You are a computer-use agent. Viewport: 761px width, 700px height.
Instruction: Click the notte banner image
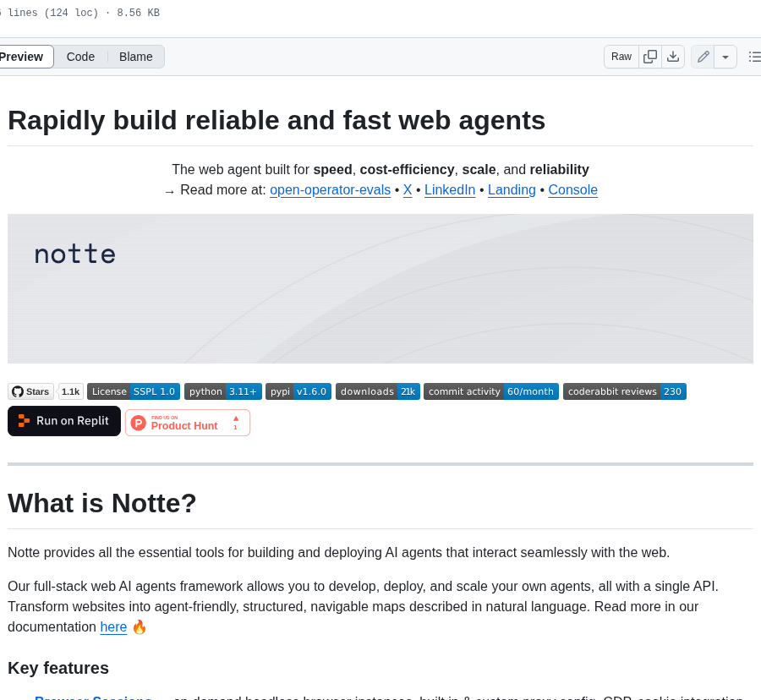click(x=380, y=288)
